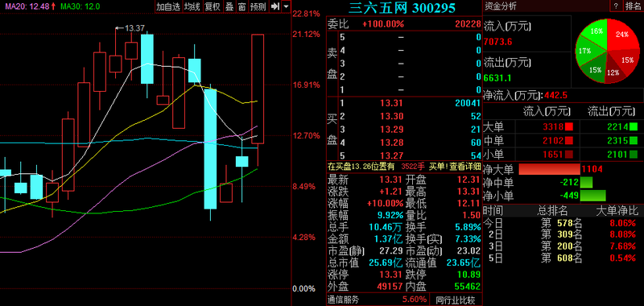Click the 同行业比较 industry comparison button

pos(455,300)
